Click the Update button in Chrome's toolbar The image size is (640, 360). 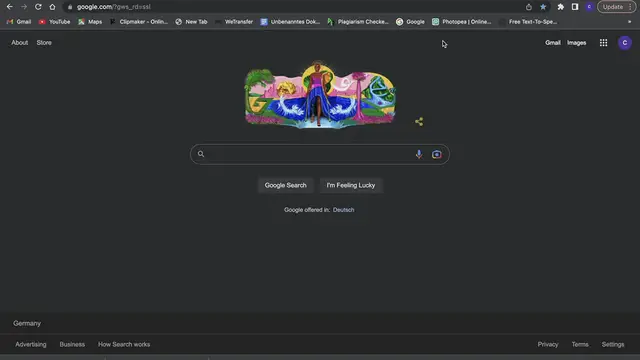coord(613,7)
